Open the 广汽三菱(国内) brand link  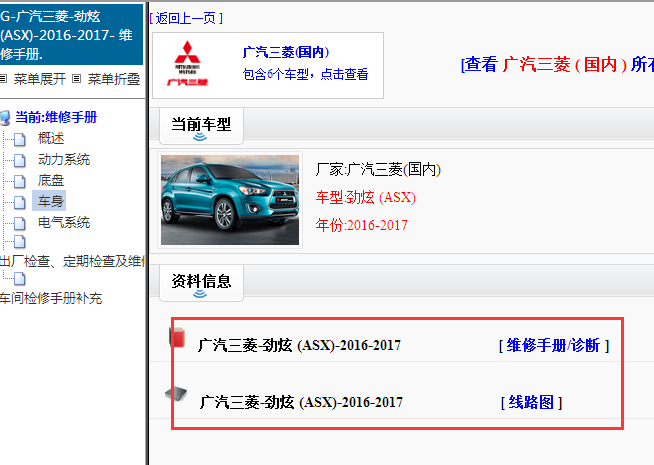coord(286,52)
